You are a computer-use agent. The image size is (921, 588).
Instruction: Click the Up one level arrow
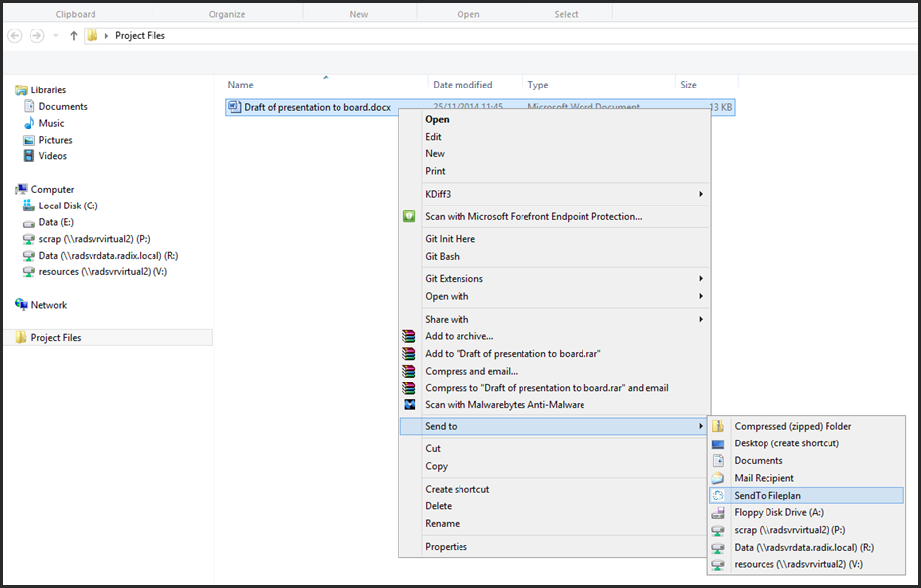[x=74, y=36]
